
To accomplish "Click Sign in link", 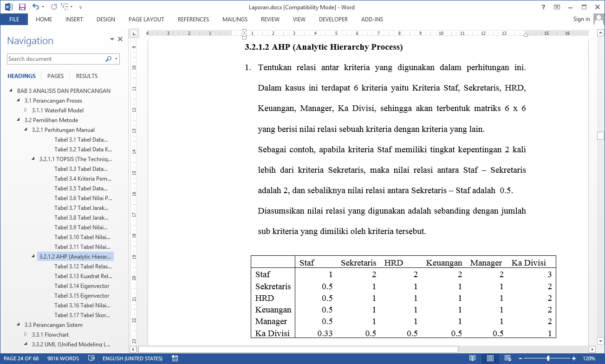I will pyautogui.click(x=581, y=19).
